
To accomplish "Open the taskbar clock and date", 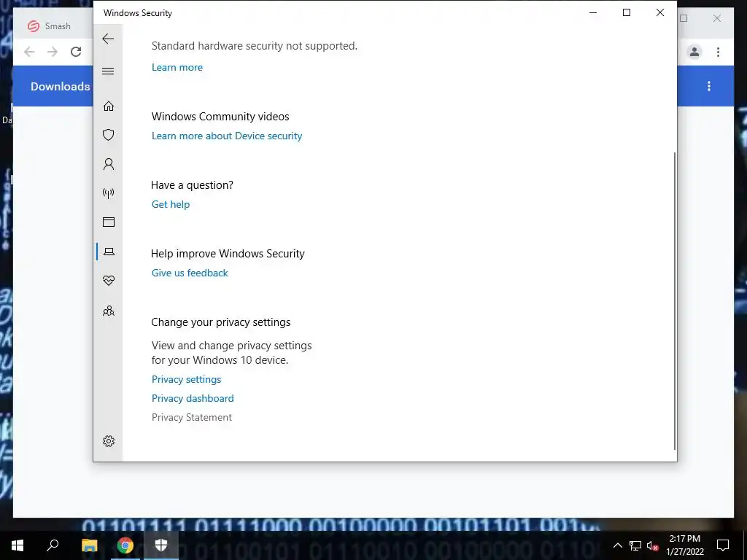I will pyautogui.click(x=684, y=545).
